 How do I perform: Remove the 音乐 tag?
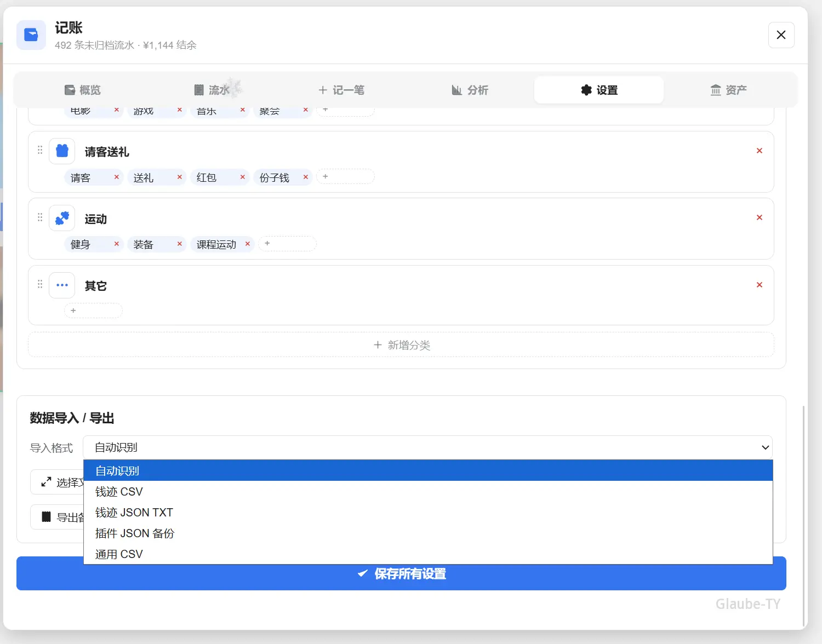243,110
